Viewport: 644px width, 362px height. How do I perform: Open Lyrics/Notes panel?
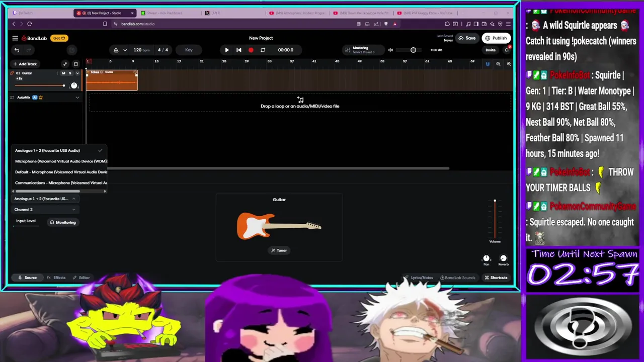tap(419, 278)
